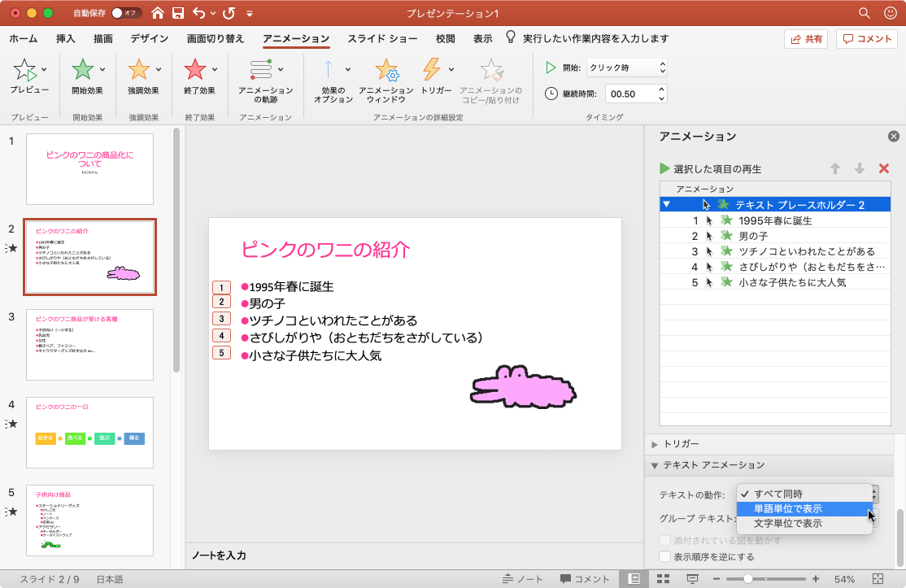Viewport: 906px width, 588px height.
Task: Click the zoom slider handle in status bar
Action: (x=747, y=579)
